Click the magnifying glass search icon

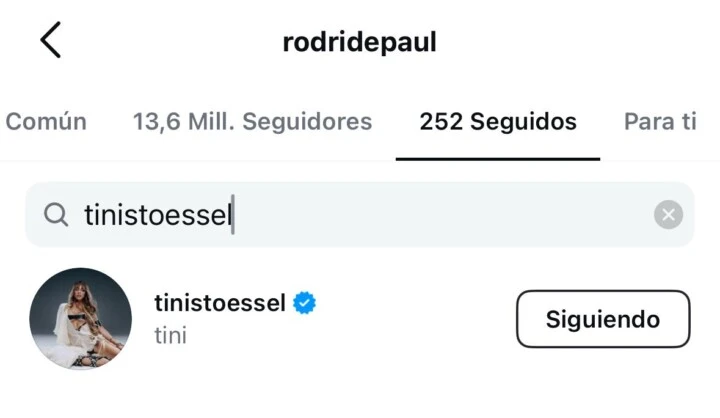point(56,215)
